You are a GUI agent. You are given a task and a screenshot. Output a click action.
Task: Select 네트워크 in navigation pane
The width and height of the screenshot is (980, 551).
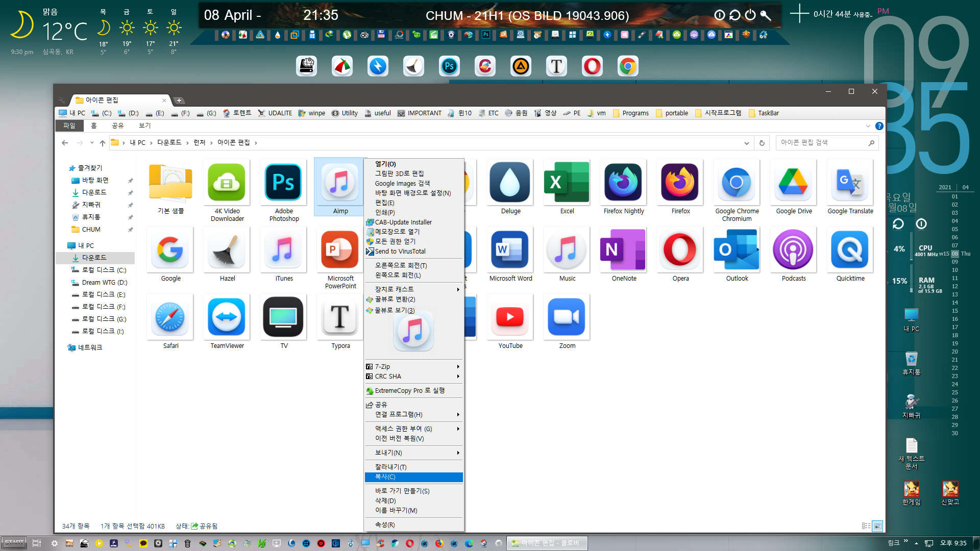(85, 347)
